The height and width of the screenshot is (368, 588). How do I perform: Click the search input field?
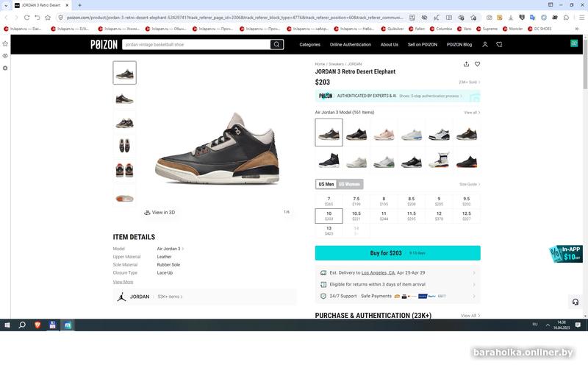pos(196,44)
